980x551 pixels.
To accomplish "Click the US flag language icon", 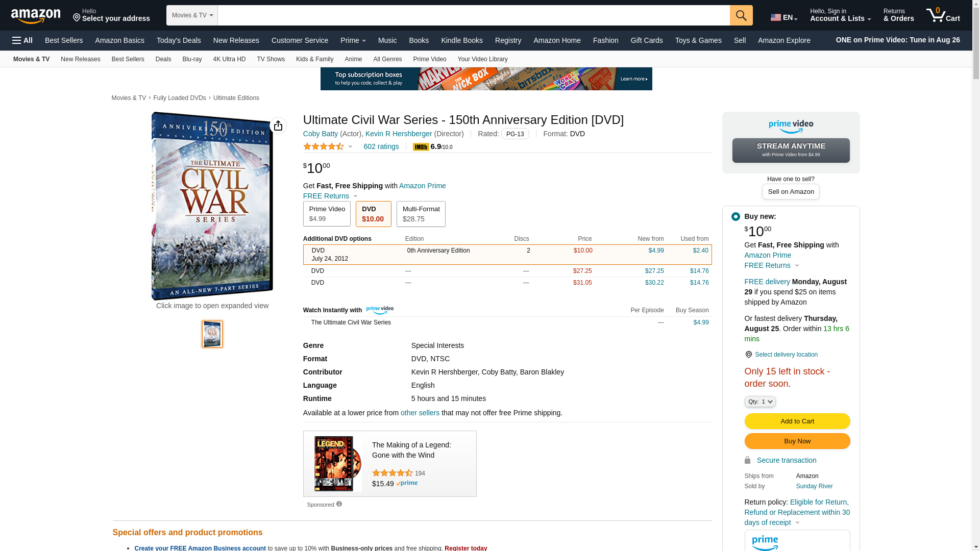I will [776, 18].
